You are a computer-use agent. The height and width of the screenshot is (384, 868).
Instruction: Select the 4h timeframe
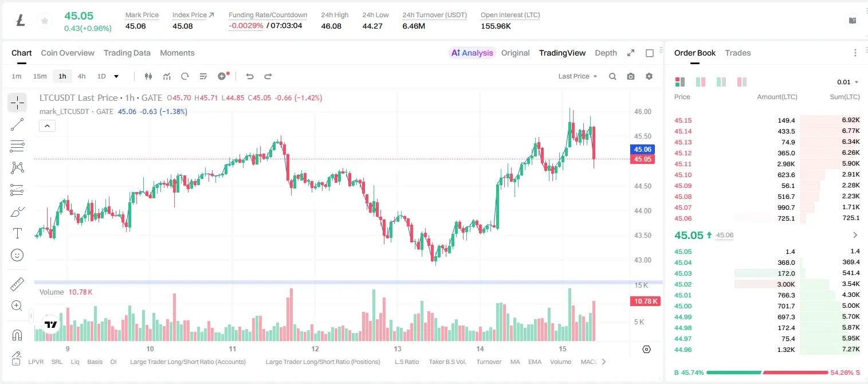[82, 76]
